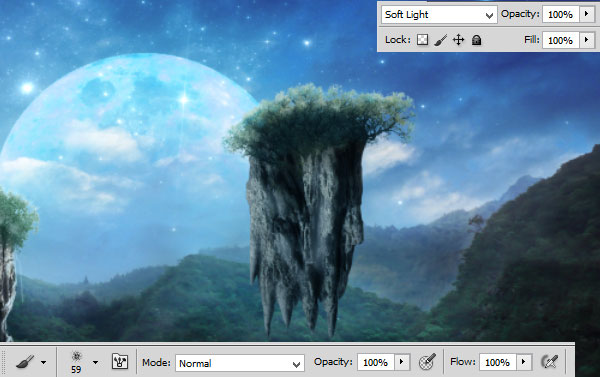Toggle the Brush panel icon

[120, 361]
